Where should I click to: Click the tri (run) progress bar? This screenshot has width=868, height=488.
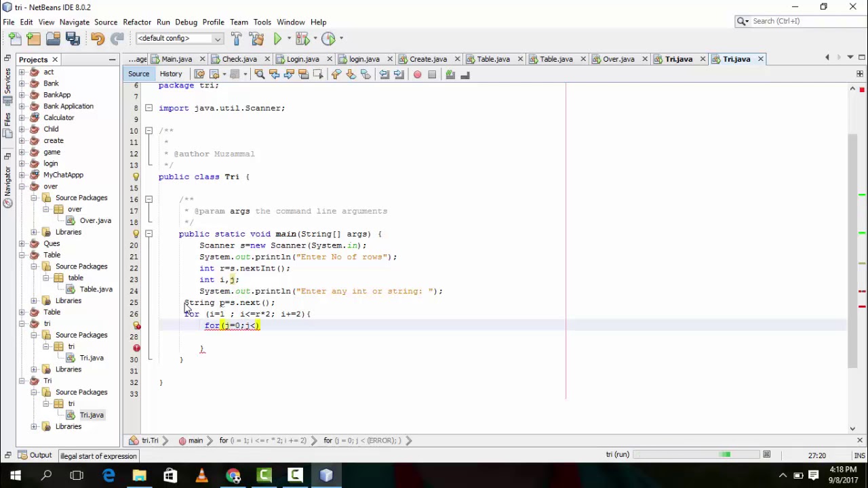(697, 455)
